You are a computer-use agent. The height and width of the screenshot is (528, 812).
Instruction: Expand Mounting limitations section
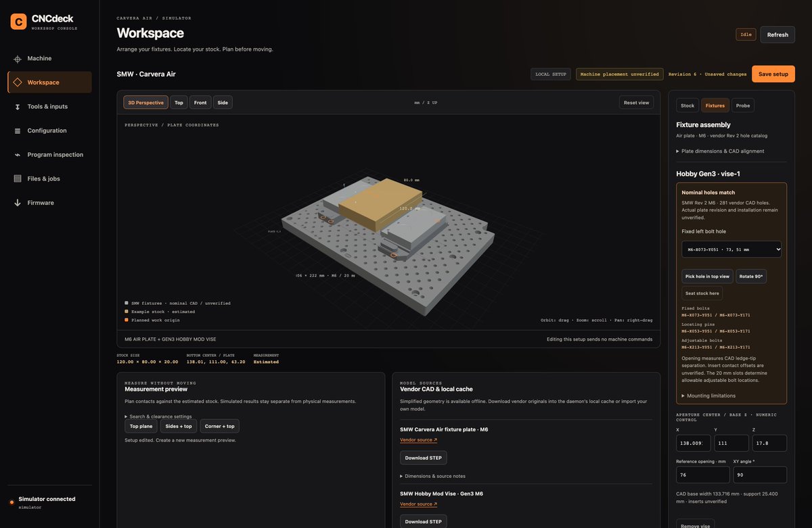pos(708,395)
